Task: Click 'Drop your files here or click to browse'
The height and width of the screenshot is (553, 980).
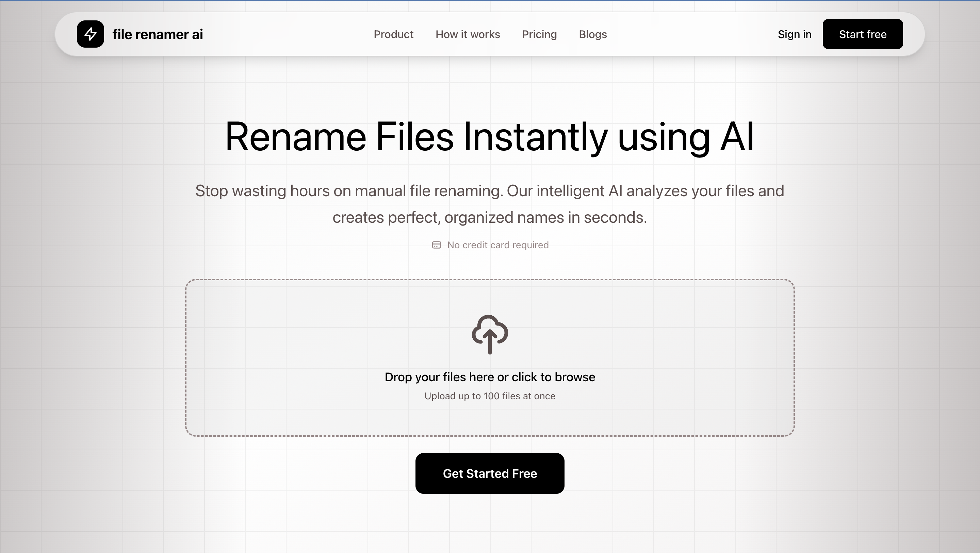Action: point(490,377)
